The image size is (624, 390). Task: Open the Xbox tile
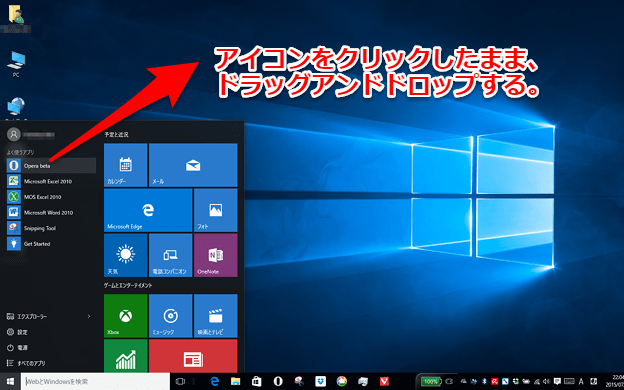coord(125,316)
